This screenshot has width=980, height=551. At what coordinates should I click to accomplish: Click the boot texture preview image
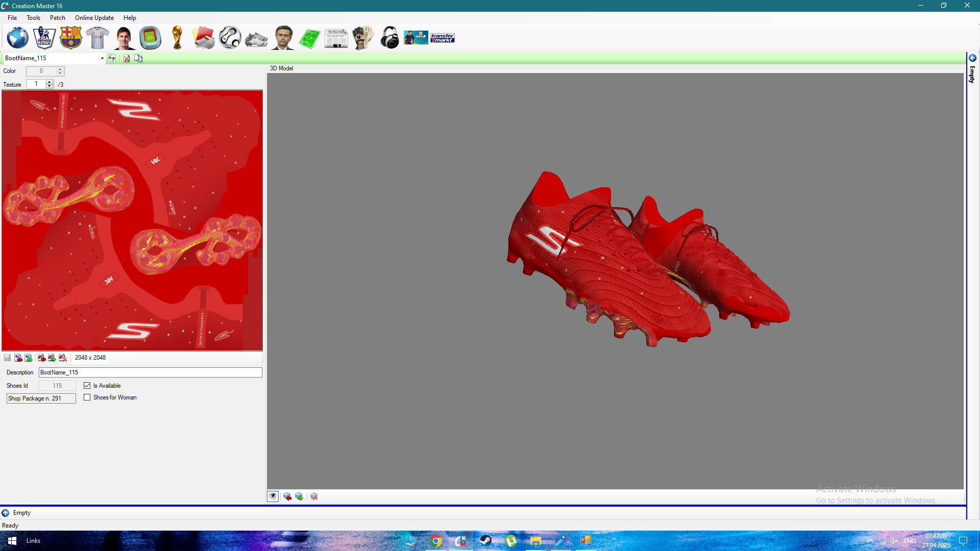[x=132, y=220]
